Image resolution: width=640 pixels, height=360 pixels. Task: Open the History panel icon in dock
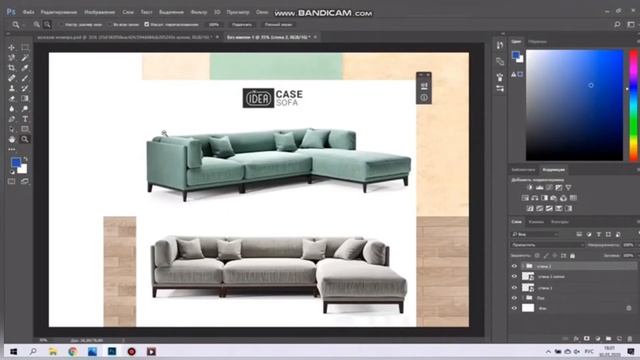pos(500,45)
